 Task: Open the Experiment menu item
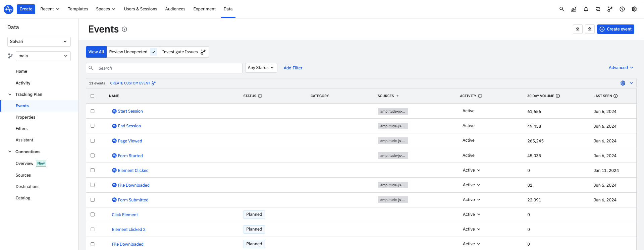204,9
